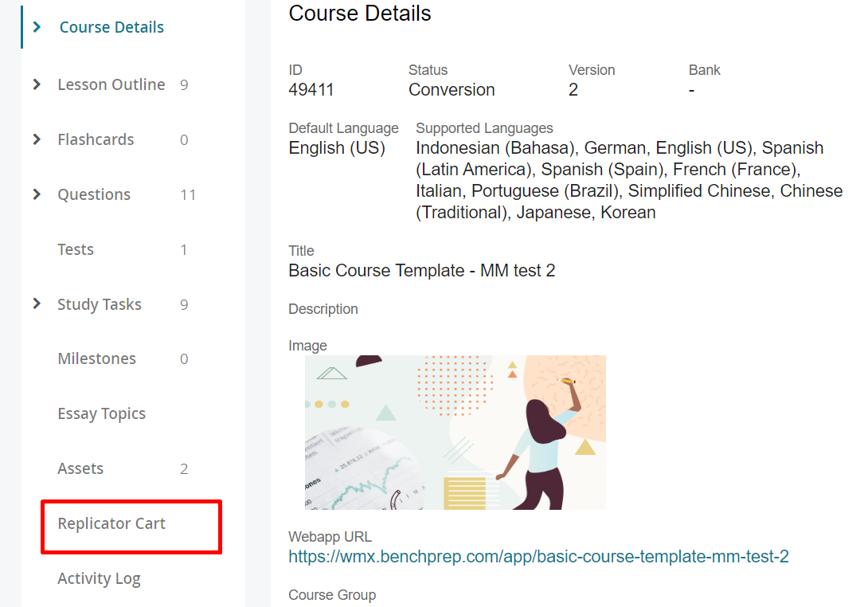Select Milestones in the sidebar
This screenshot has width=868, height=607.
point(96,358)
